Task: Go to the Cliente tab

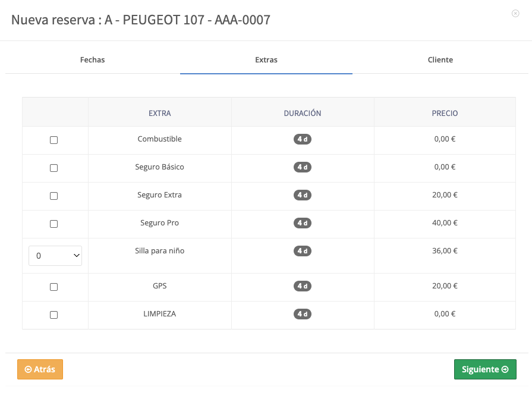Action: point(440,59)
